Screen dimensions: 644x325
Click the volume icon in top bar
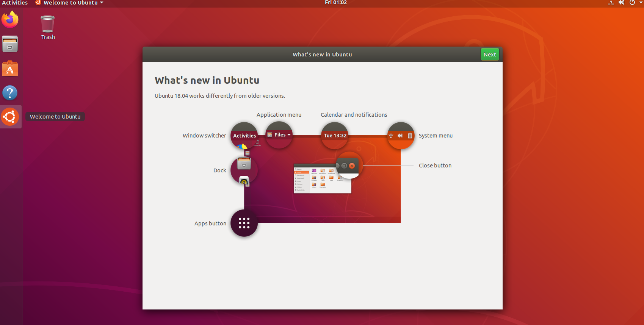[621, 3]
